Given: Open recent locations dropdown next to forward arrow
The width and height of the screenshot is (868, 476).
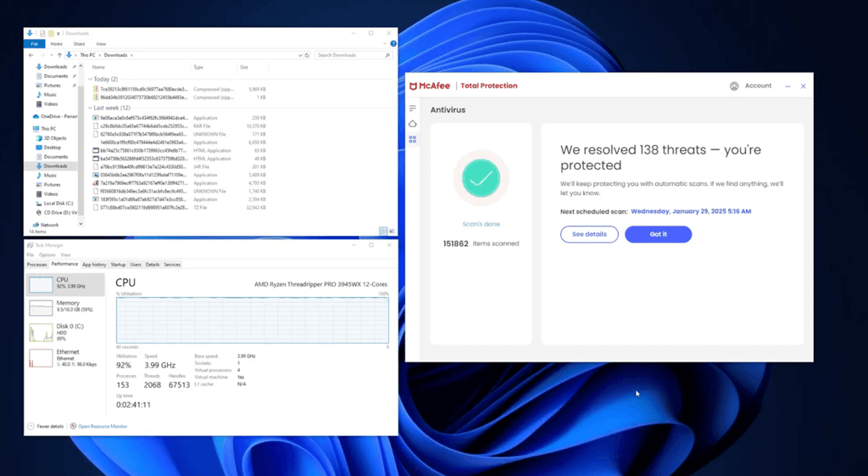Looking at the screenshot, I should (x=52, y=55).
